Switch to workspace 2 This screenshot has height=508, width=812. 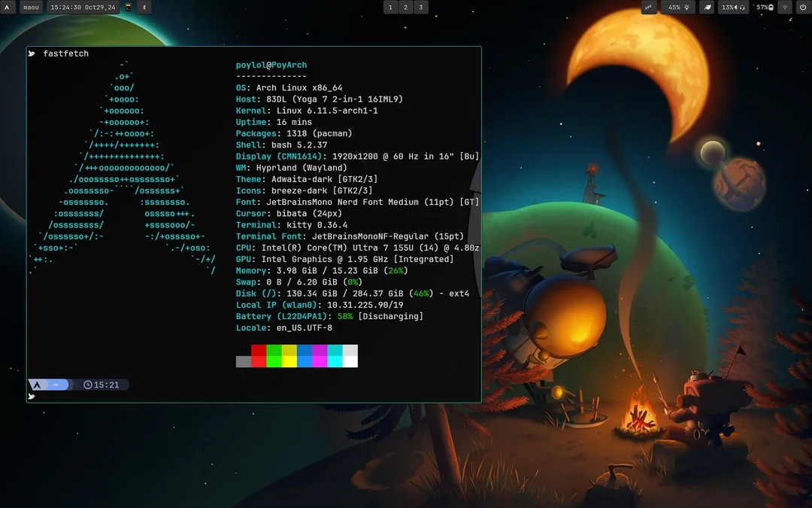(x=405, y=8)
